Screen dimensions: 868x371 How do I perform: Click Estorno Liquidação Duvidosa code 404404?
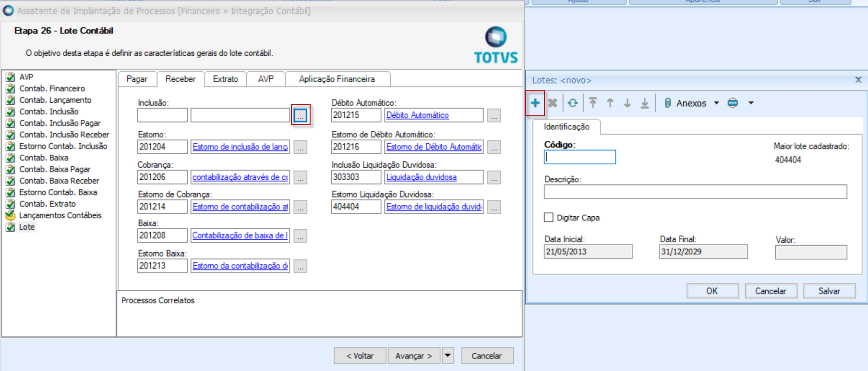(356, 207)
